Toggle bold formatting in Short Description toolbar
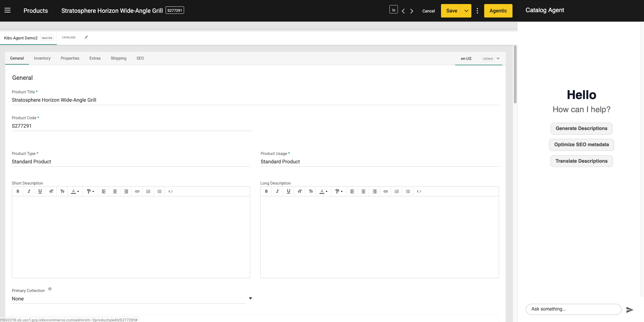 [x=18, y=191]
